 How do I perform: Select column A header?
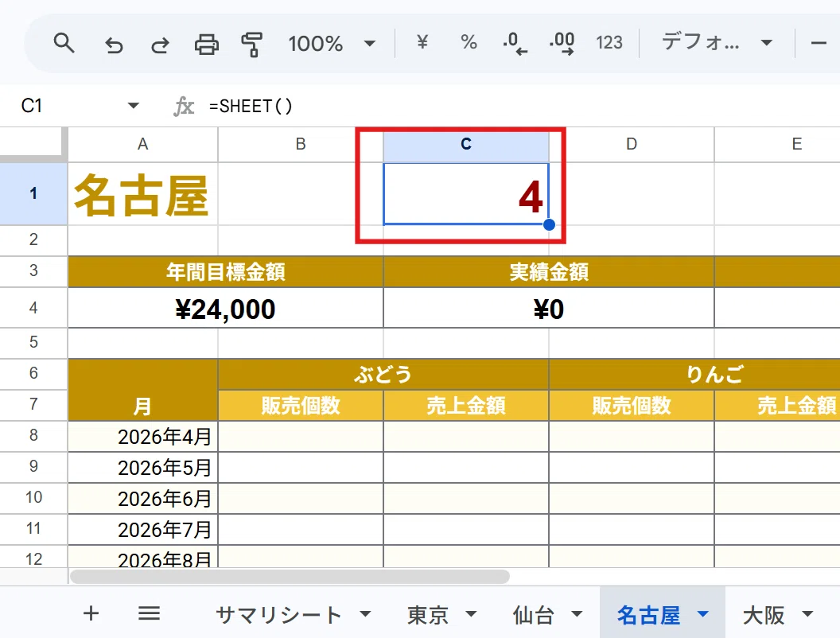(x=143, y=144)
